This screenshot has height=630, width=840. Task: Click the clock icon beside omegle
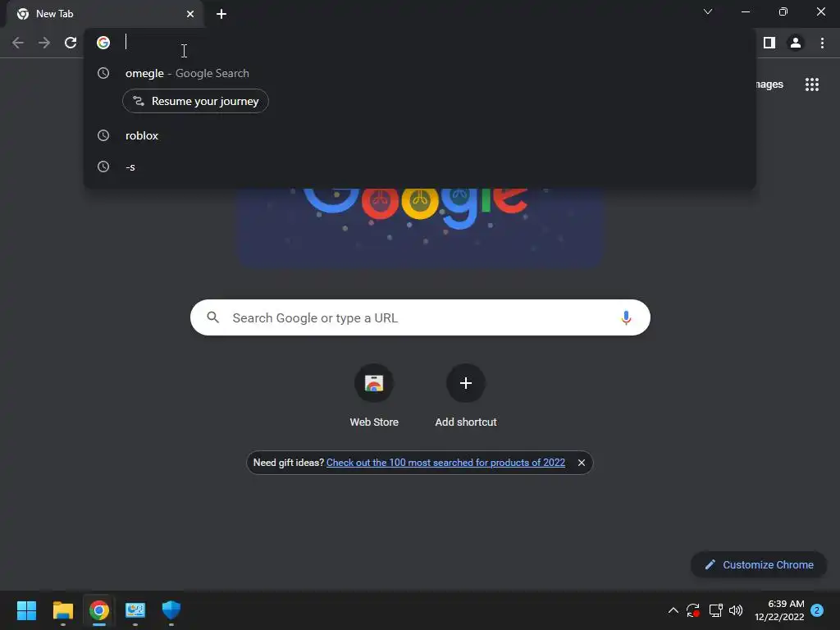pos(103,73)
